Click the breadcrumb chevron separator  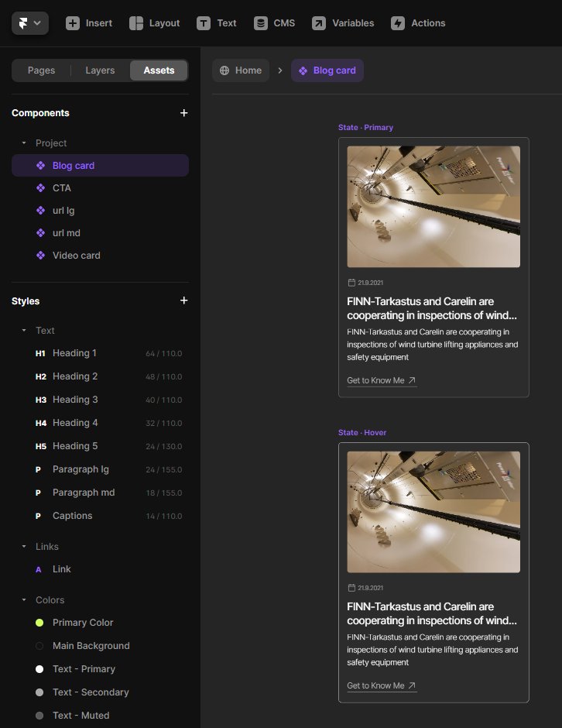pyautogui.click(x=280, y=70)
